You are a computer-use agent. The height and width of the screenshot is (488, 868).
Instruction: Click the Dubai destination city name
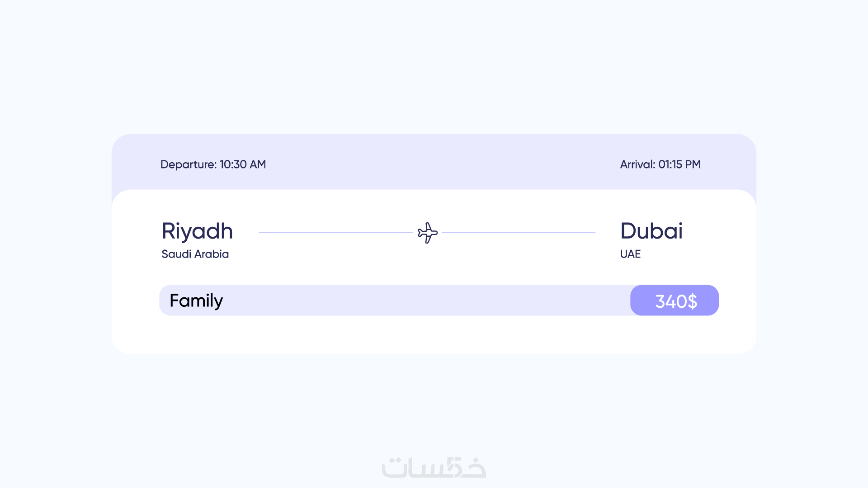(x=651, y=231)
